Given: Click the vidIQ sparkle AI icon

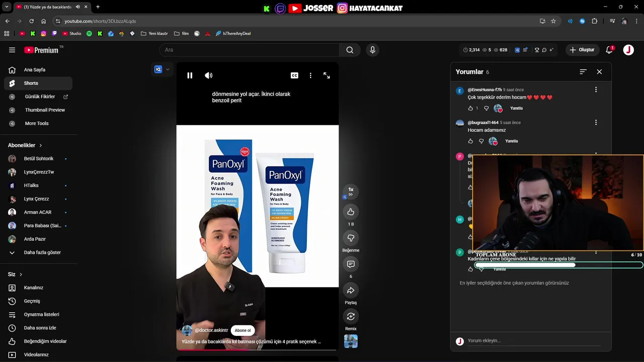Looking at the screenshot, I should tap(551, 50).
